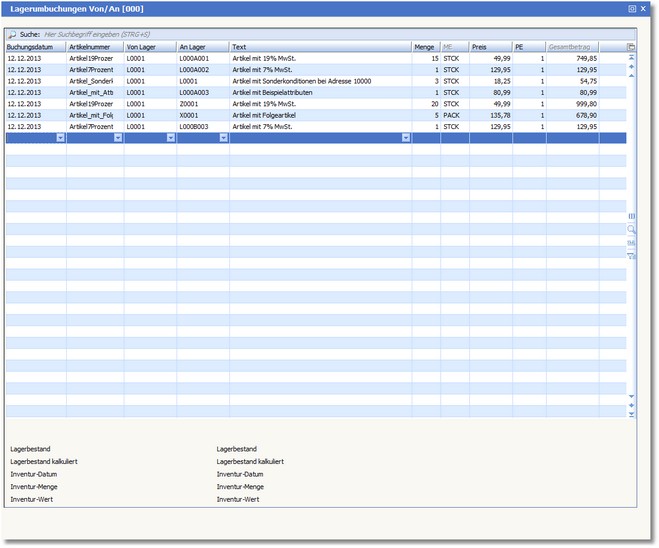659x548 pixels.
Task: Click the Preis column header
Action: (490, 47)
